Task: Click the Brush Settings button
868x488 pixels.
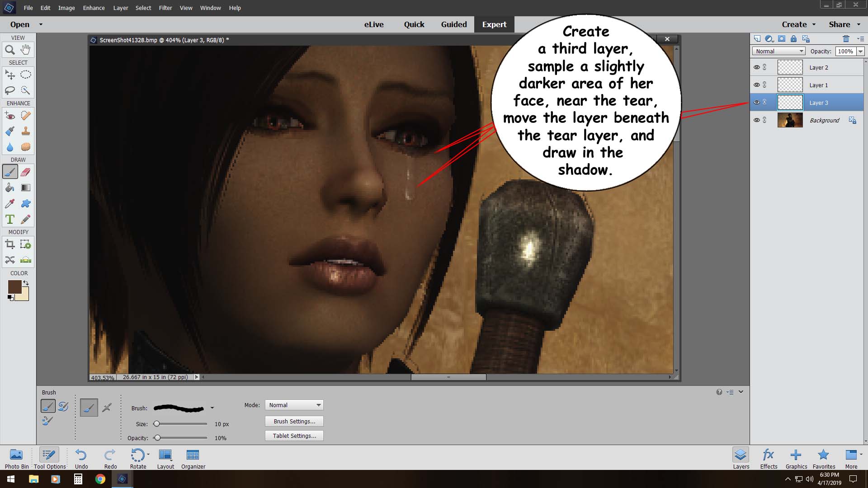Action: point(294,421)
